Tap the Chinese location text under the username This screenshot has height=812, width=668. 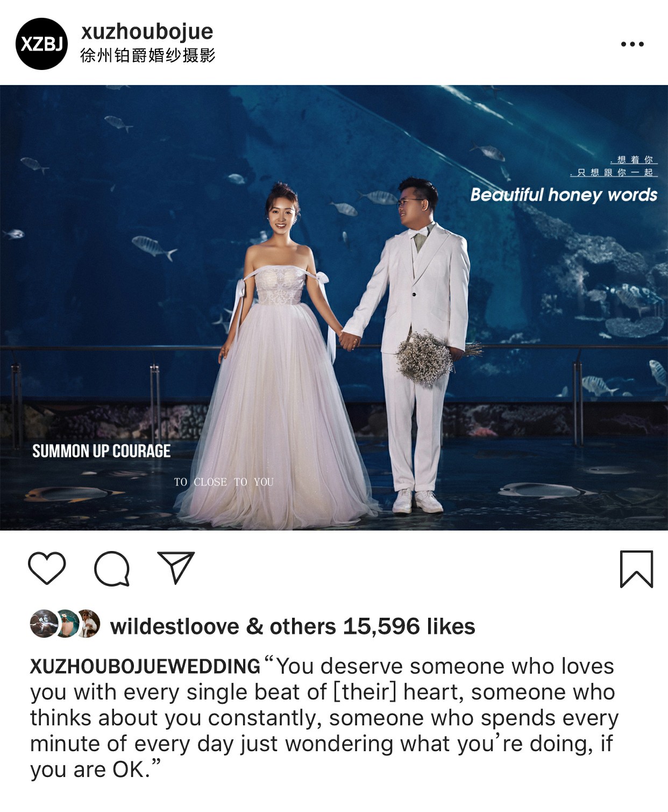click(x=148, y=55)
